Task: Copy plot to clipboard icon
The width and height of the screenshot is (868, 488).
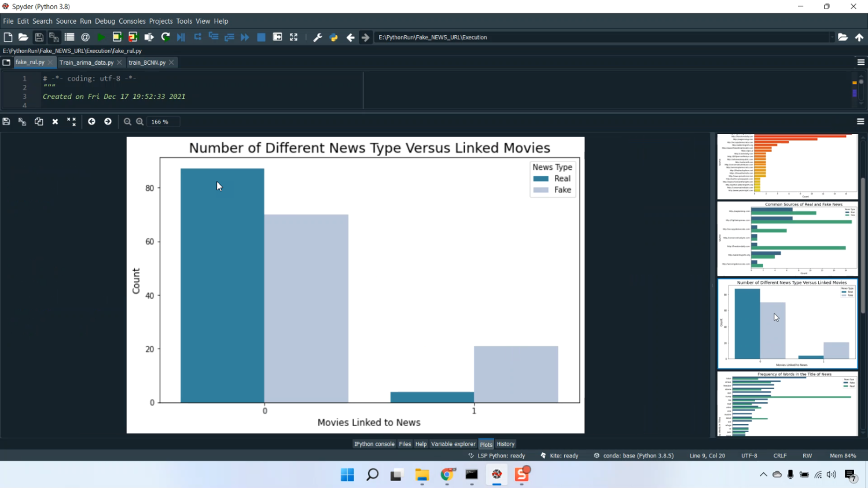Action: pos(39,121)
